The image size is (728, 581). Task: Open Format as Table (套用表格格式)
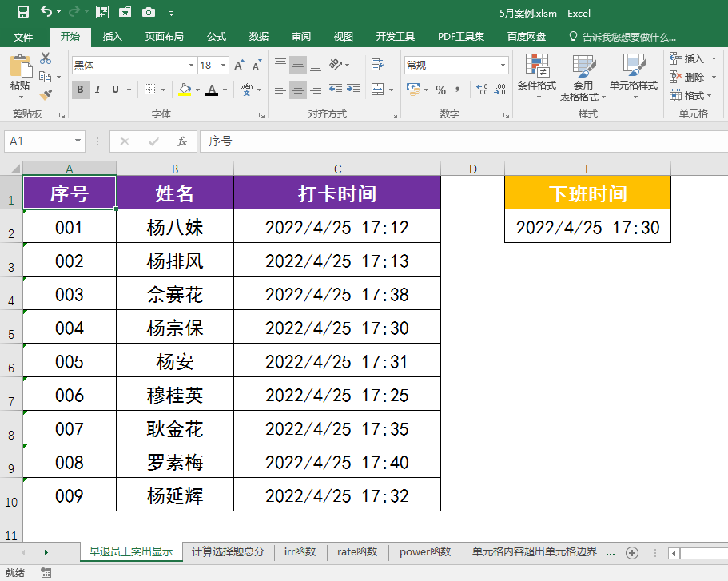(x=583, y=77)
